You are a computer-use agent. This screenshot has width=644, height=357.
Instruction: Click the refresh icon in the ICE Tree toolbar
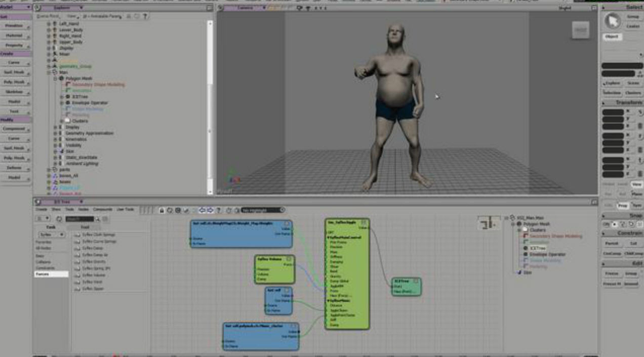click(169, 210)
